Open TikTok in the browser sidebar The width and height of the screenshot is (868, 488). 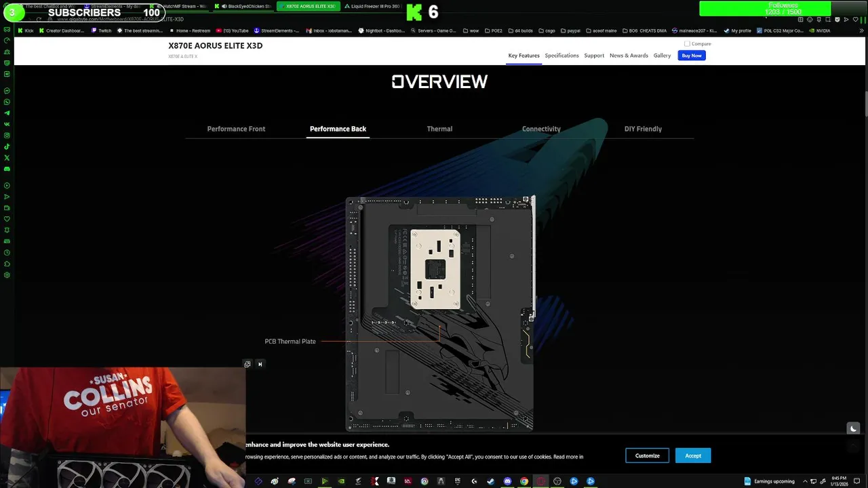click(7, 146)
